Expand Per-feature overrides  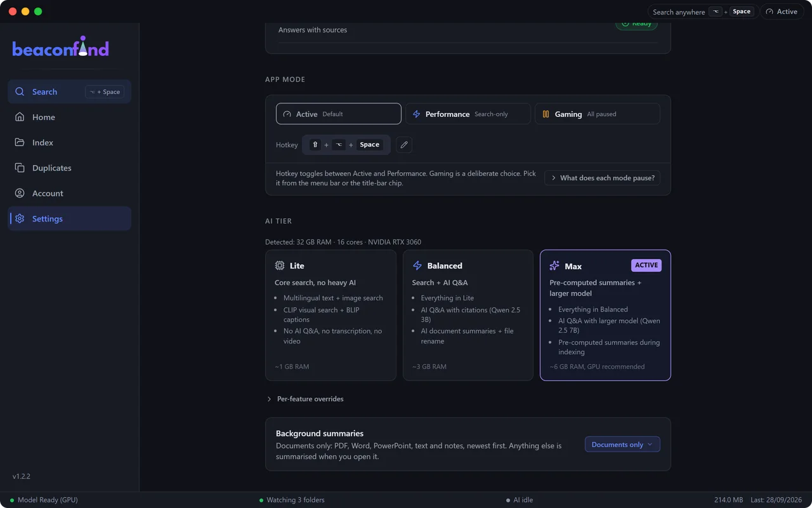(x=305, y=399)
